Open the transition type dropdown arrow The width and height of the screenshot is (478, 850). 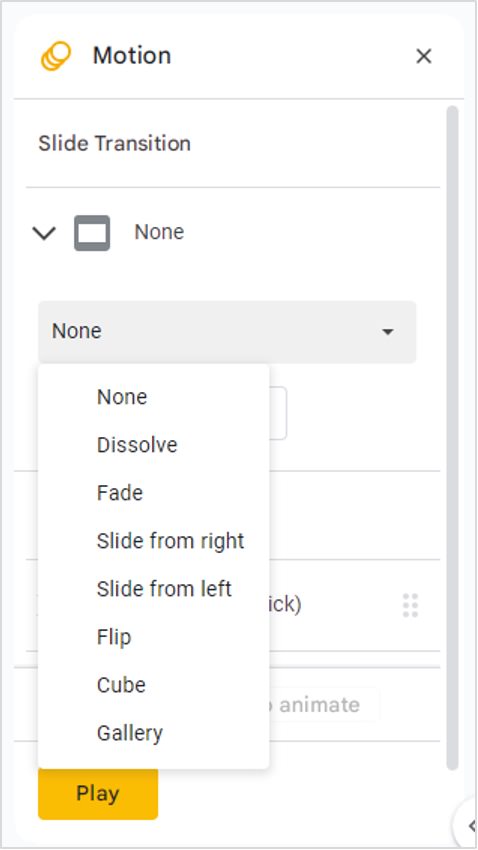387,332
